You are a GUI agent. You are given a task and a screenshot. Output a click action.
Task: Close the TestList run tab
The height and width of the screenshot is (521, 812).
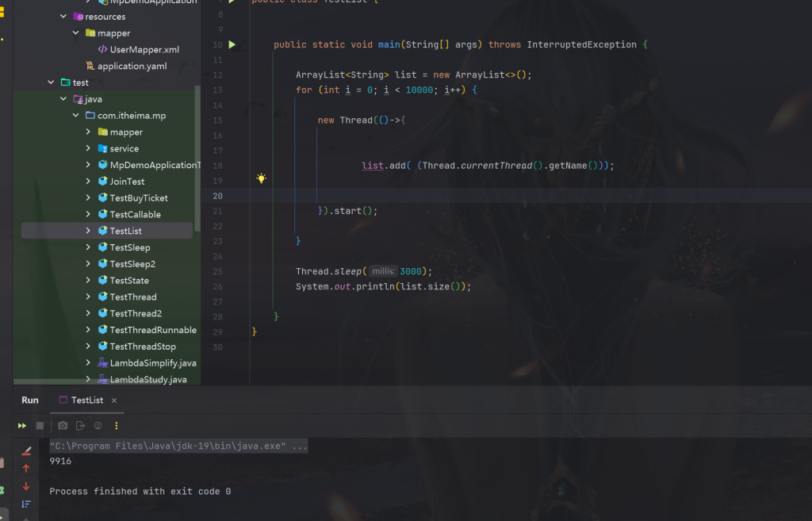114,400
